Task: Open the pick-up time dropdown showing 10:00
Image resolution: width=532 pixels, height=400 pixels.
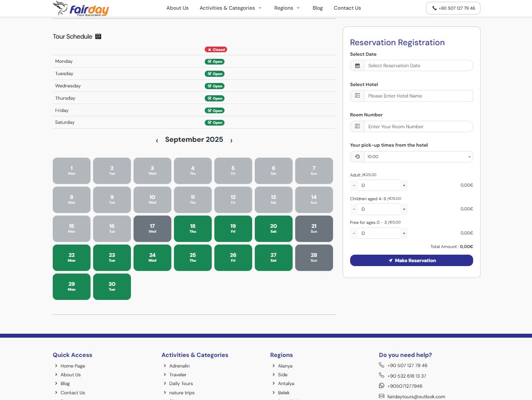Action: (418, 157)
